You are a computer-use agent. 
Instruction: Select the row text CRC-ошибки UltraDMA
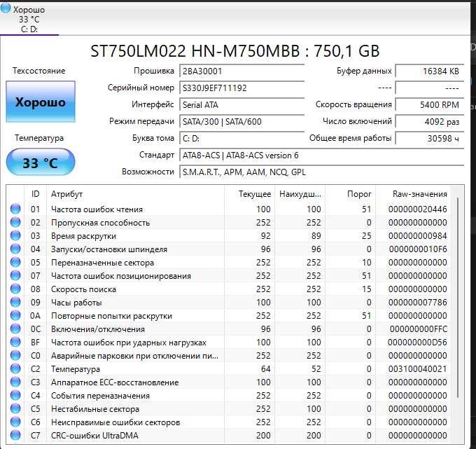94,436
